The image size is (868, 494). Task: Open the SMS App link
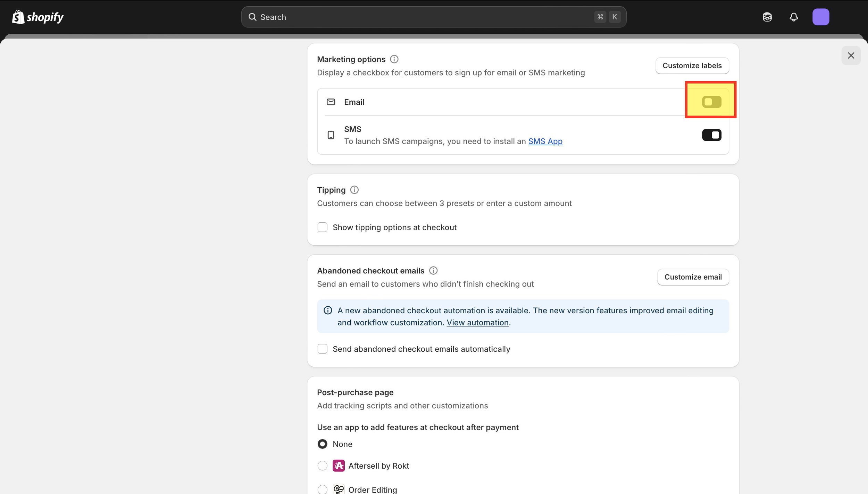pyautogui.click(x=545, y=141)
